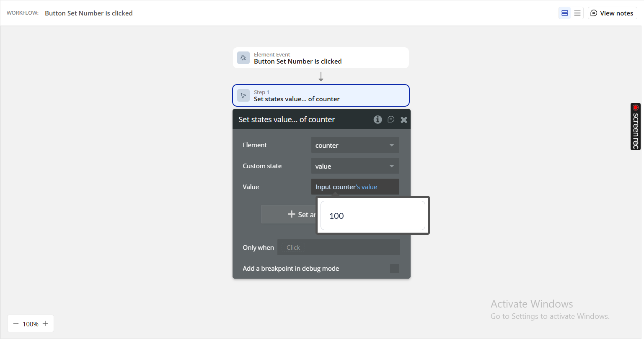
Task: Enable the breakpoint in debug mode checkbox
Action: tap(394, 269)
